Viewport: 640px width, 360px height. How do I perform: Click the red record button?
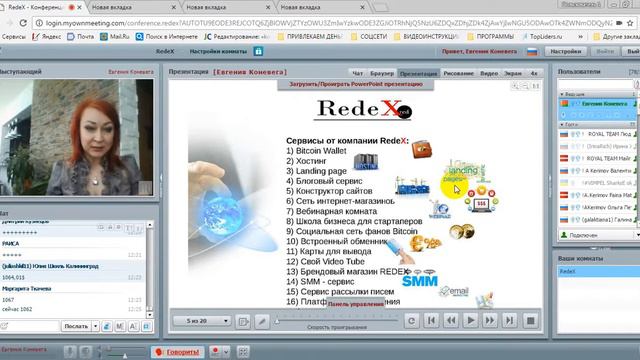tap(215, 352)
